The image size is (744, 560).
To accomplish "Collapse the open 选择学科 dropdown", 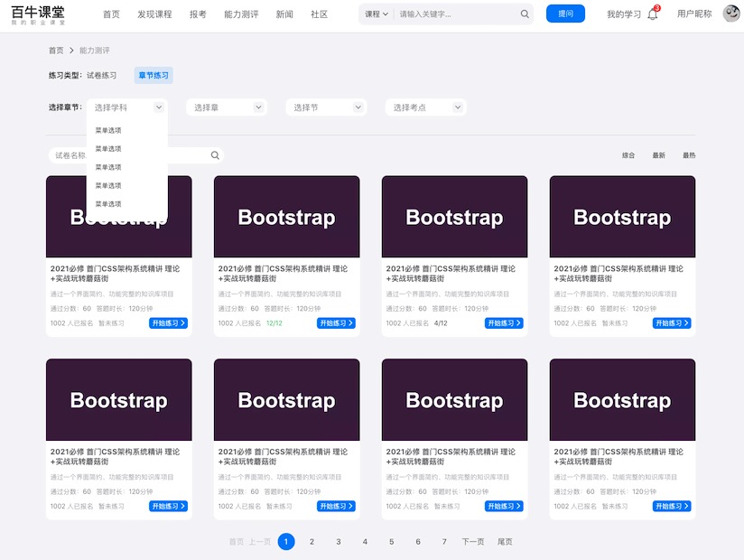I will point(127,107).
